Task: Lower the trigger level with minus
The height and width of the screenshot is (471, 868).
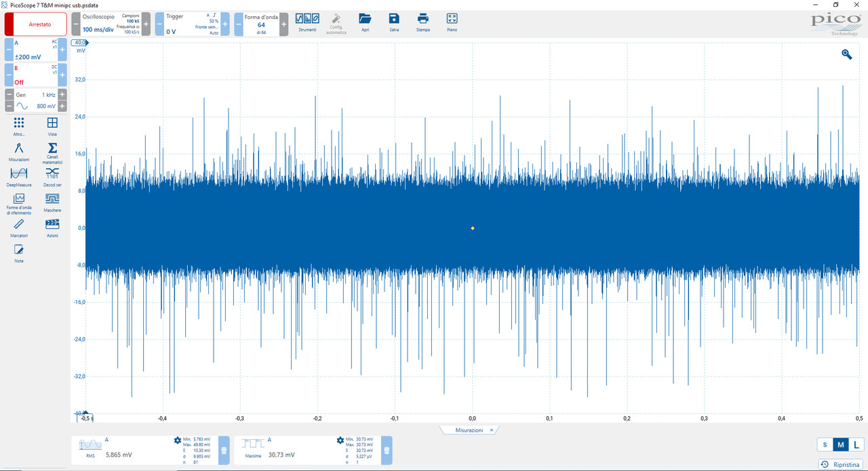Action: point(159,24)
